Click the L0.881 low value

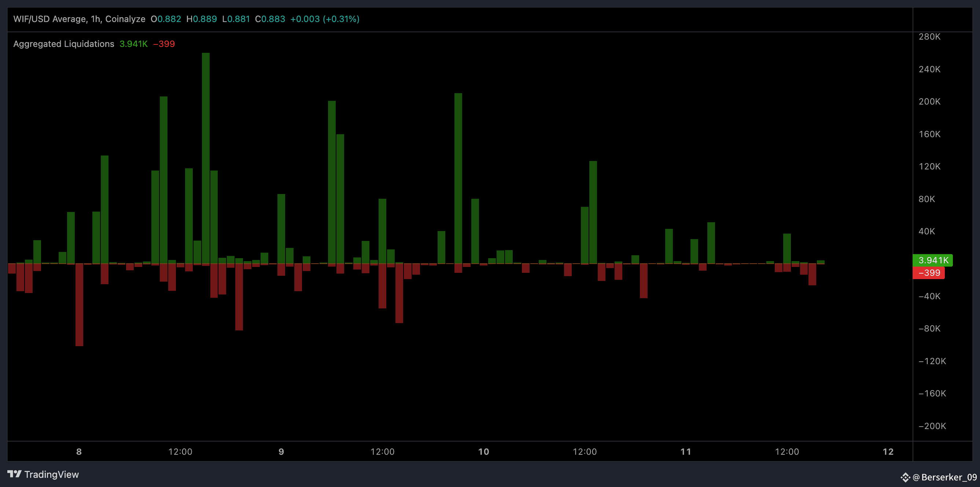(236, 19)
